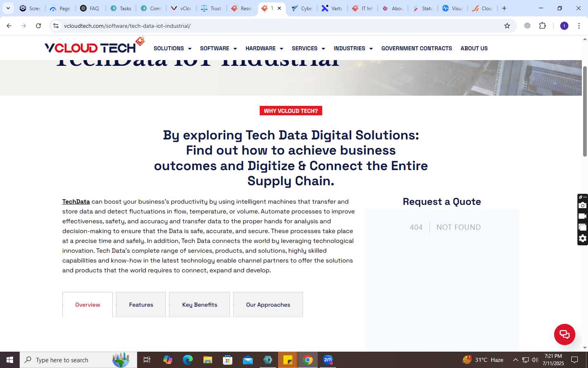Bookmark this page with the star icon
This screenshot has width=588, height=368.
point(507,26)
